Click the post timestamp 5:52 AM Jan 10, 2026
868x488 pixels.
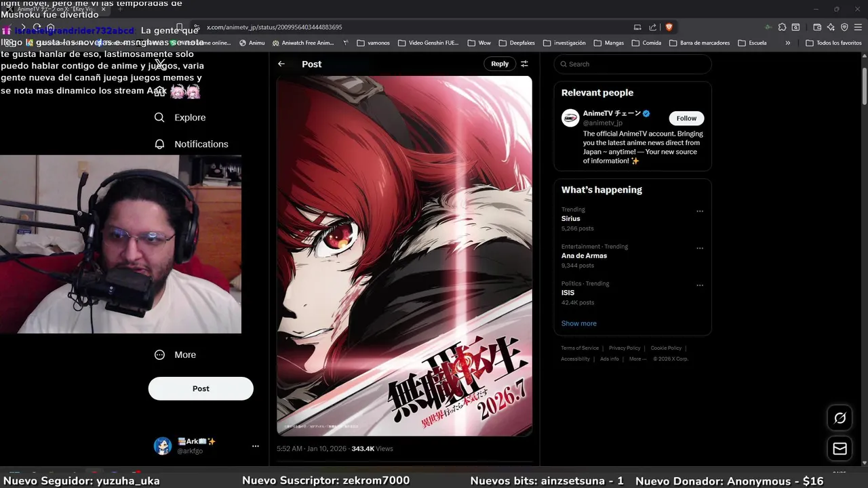pos(311,449)
